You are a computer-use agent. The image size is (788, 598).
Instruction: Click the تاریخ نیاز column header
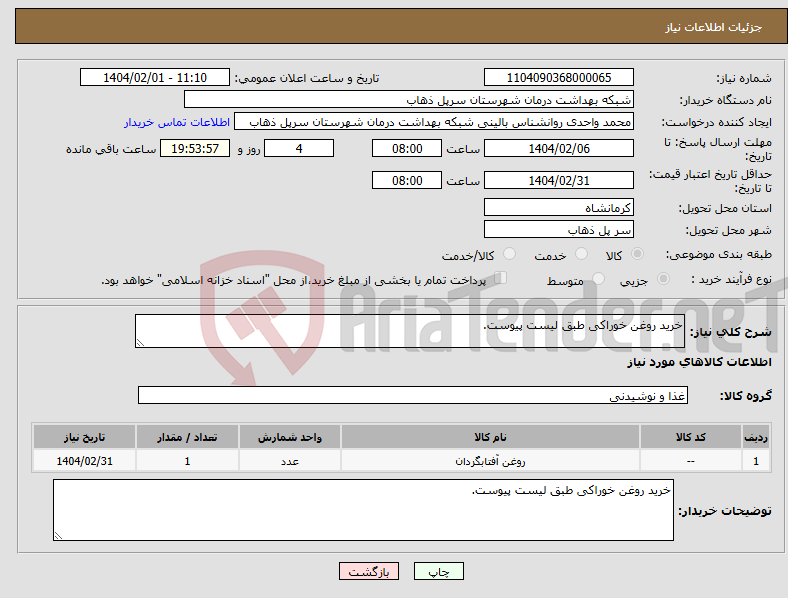tap(84, 437)
